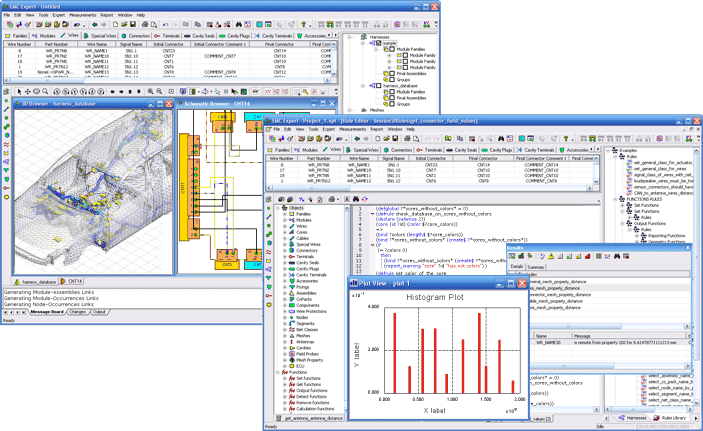Expand the Wires node in Objects tree
The image size is (703, 431).
point(285,226)
